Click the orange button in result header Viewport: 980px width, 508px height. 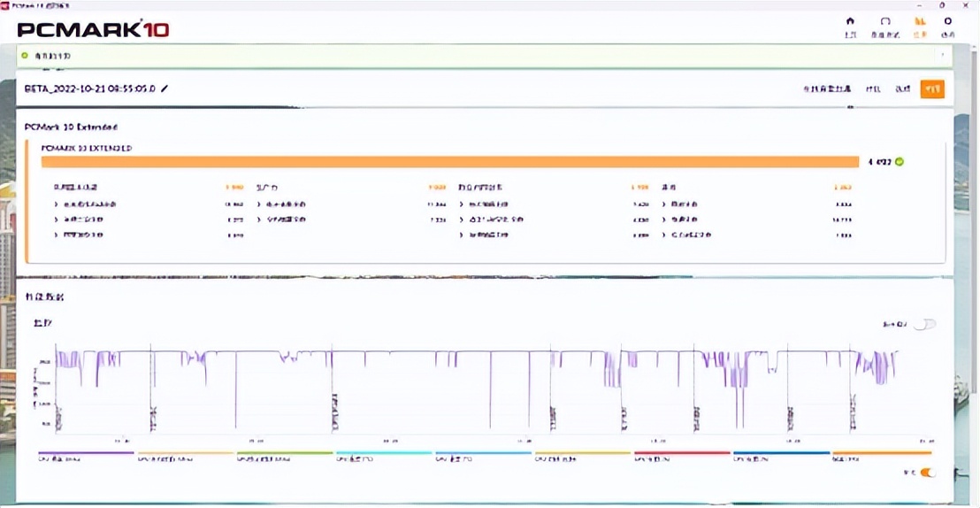click(x=931, y=89)
